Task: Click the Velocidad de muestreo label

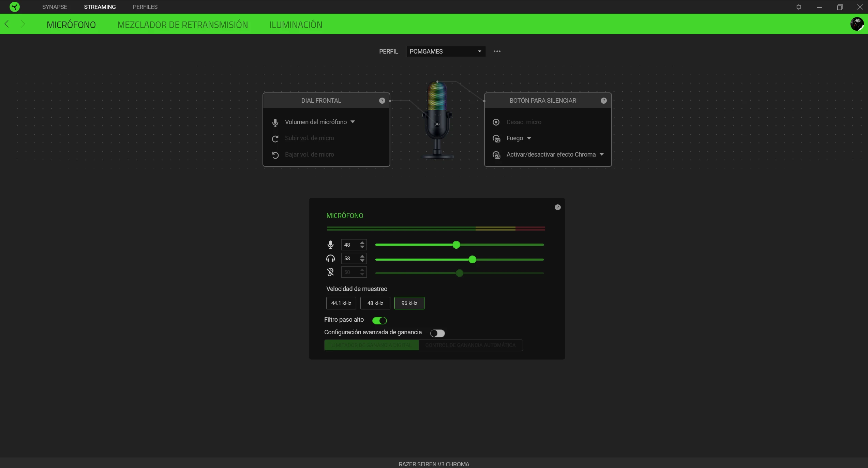Action: tap(357, 289)
